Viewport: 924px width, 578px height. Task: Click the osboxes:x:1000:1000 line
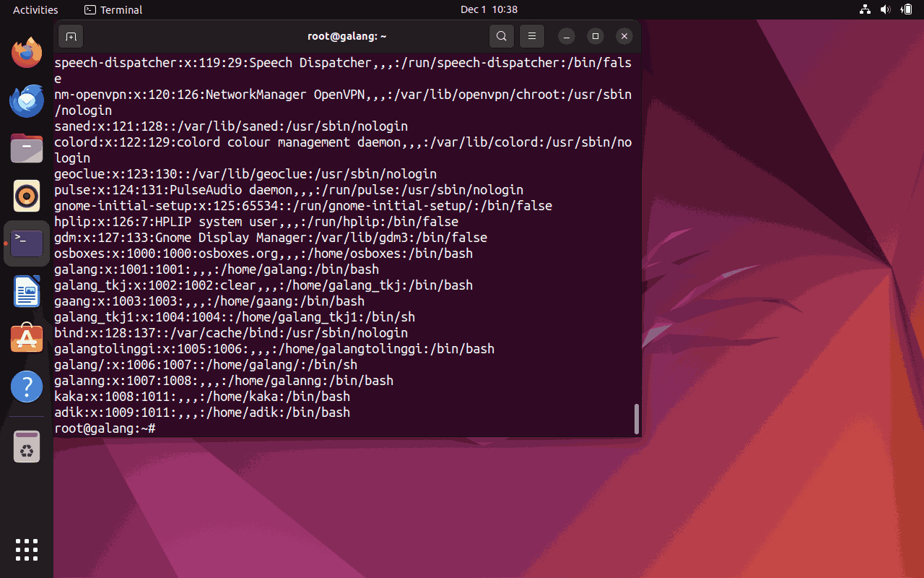coord(263,254)
